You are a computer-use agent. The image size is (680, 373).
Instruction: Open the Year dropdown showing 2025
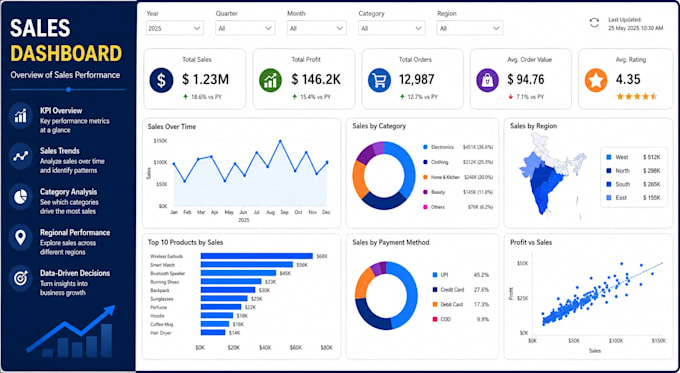pyautogui.click(x=174, y=28)
